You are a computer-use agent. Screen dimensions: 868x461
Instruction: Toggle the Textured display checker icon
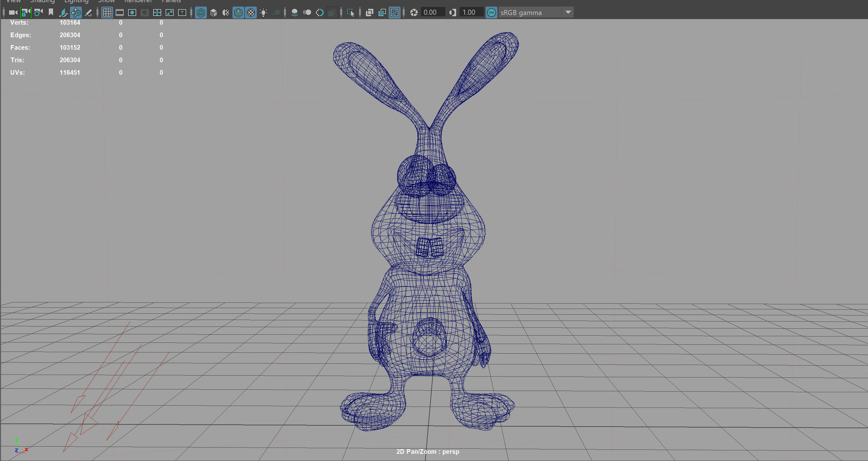pos(251,13)
